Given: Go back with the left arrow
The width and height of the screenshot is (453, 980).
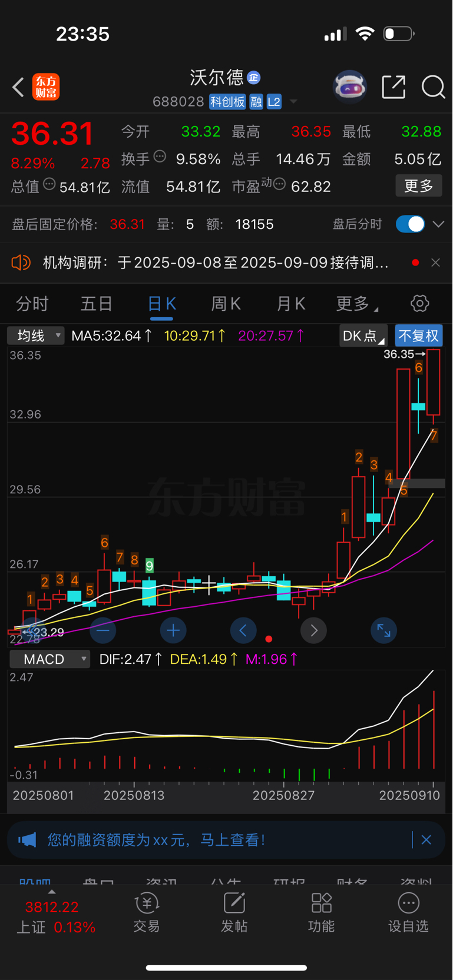Looking at the screenshot, I should 18,88.
